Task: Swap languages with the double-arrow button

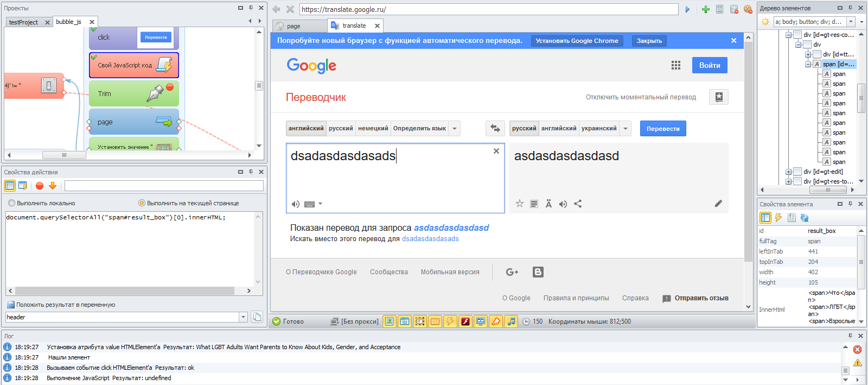Action: pos(495,129)
